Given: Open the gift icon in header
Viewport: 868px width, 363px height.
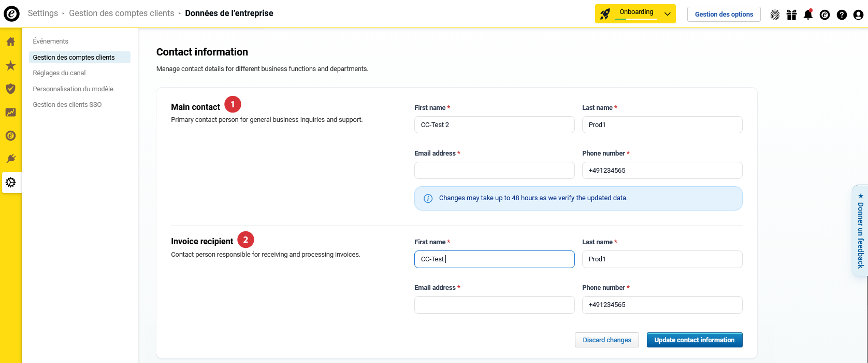Looking at the screenshot, I should pyautogui.click(x=791, y=15).
